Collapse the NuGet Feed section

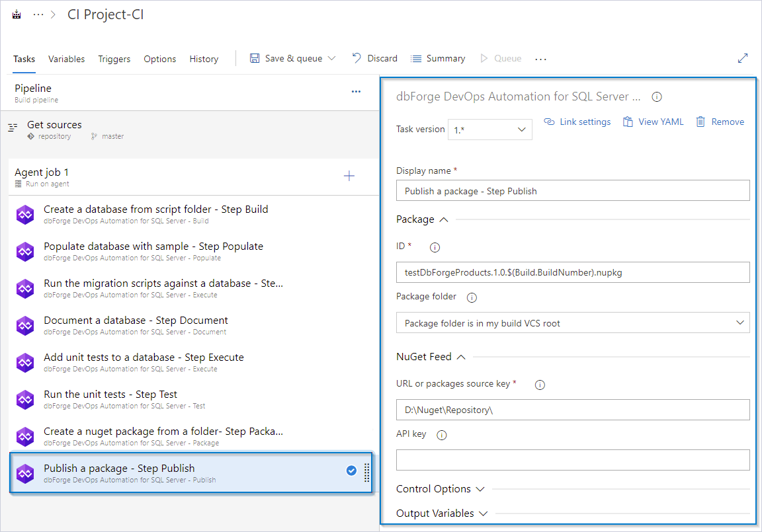[431, 357]
